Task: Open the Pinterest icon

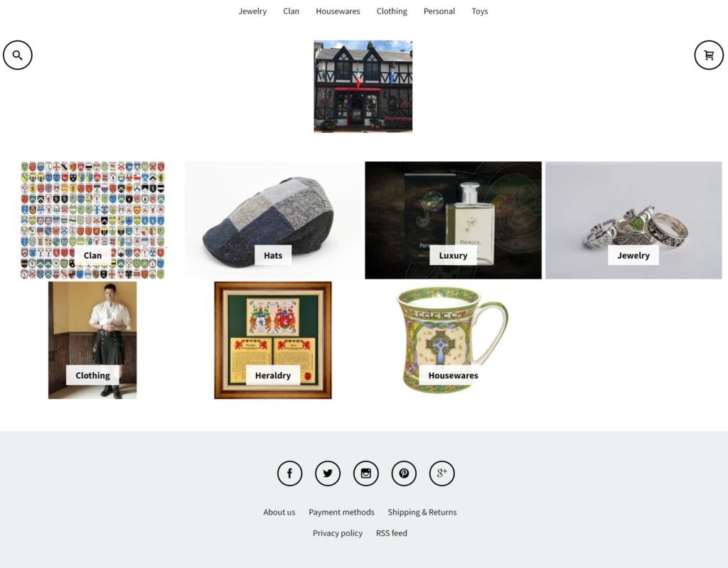Action: (404, 473)
